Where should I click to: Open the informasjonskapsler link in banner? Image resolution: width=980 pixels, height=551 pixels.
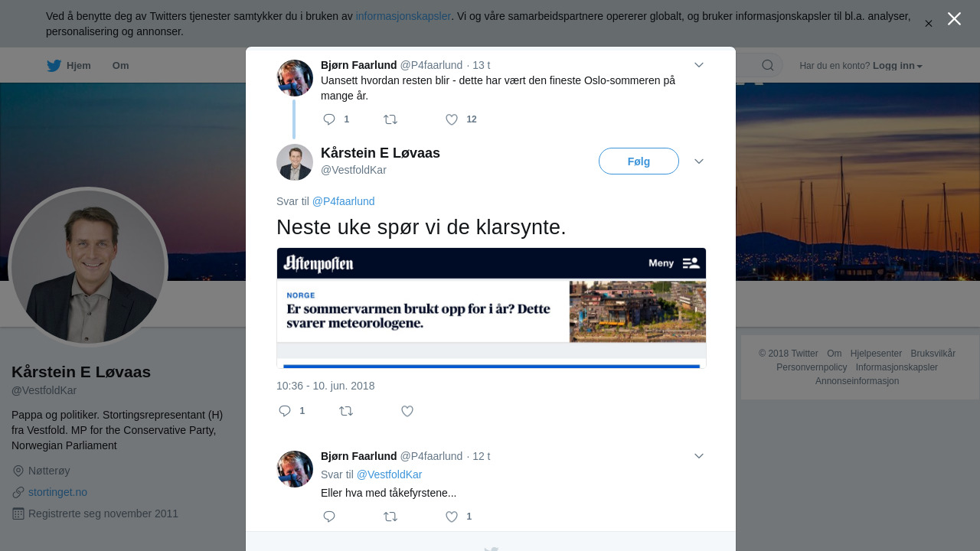tap(403, 16)
